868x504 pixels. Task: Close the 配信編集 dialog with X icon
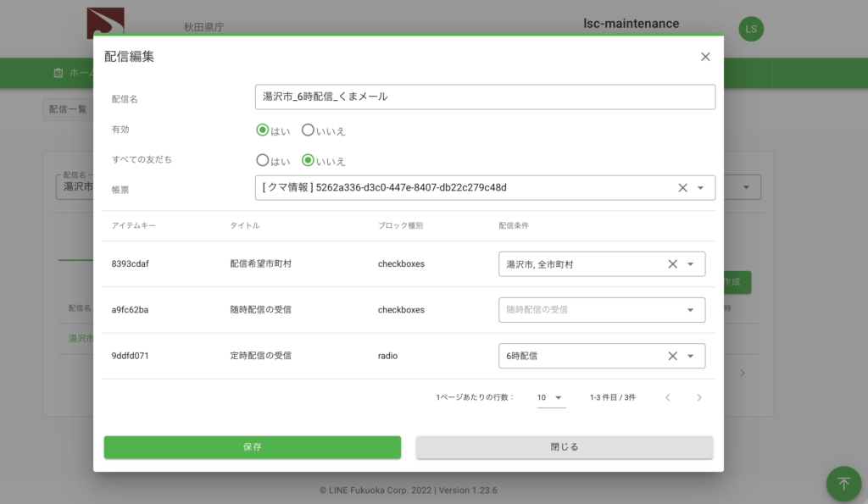pos(705,57)
